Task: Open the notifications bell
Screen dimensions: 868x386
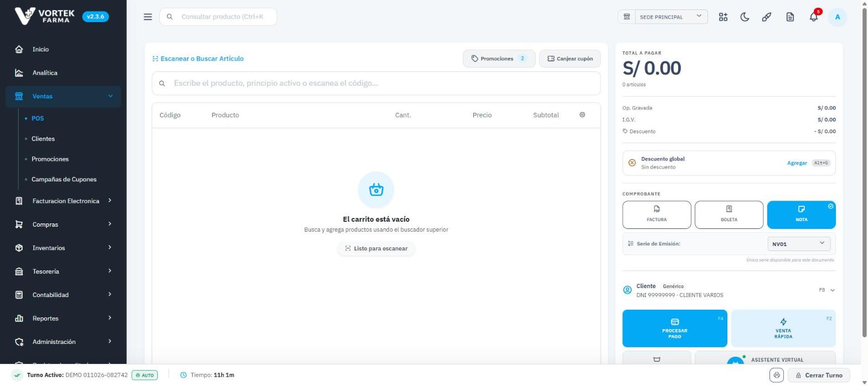Action: pyautogui.click(x=813, y=17)
